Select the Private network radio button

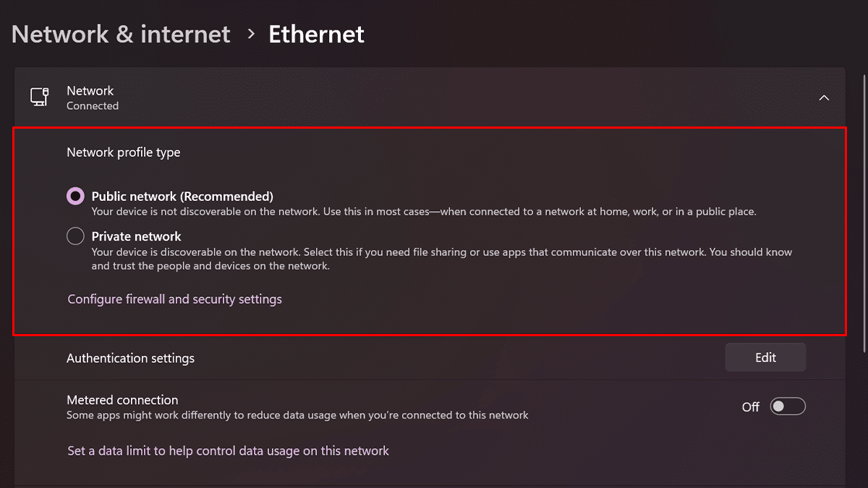75,236
